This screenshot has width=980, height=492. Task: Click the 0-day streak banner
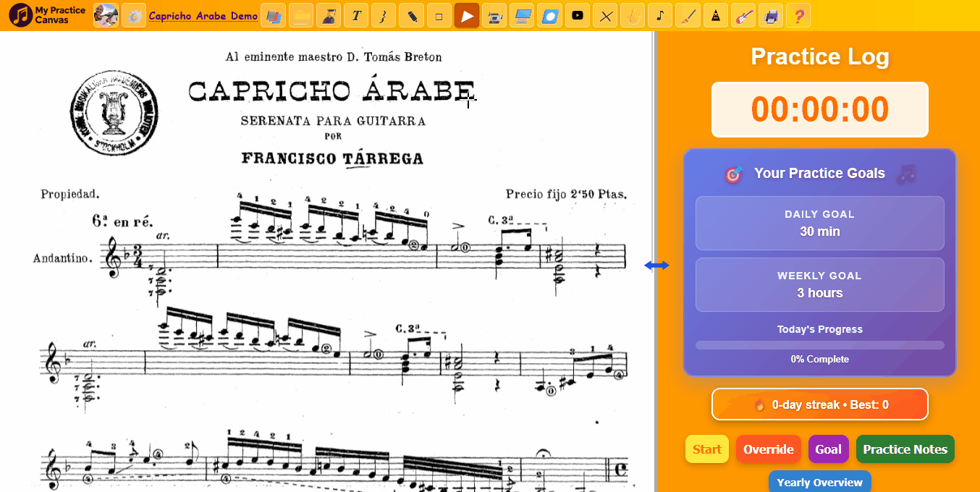[x=820, y=404]
